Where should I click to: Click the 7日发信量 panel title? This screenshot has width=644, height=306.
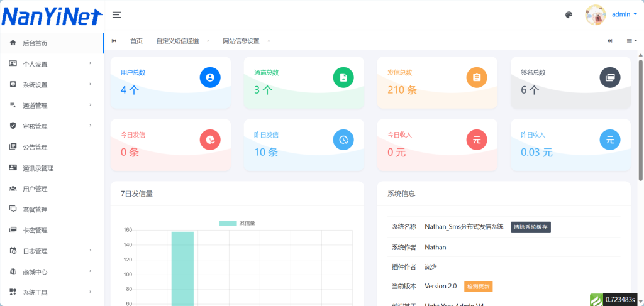coord(136,194)
